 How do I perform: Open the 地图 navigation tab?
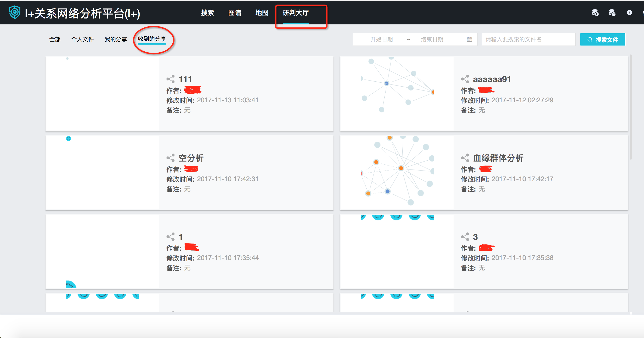(262, 13)
